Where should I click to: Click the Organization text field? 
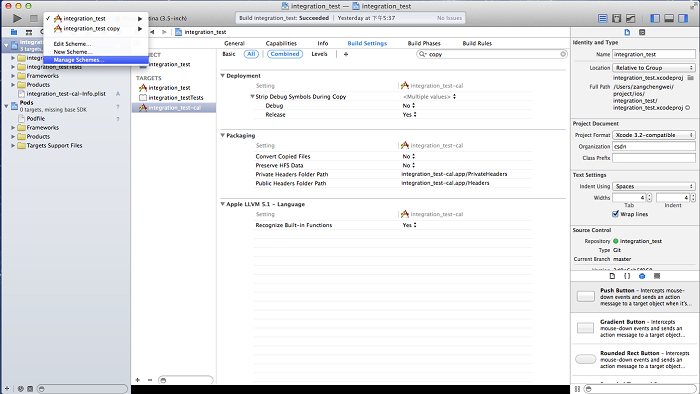point(654,146)
